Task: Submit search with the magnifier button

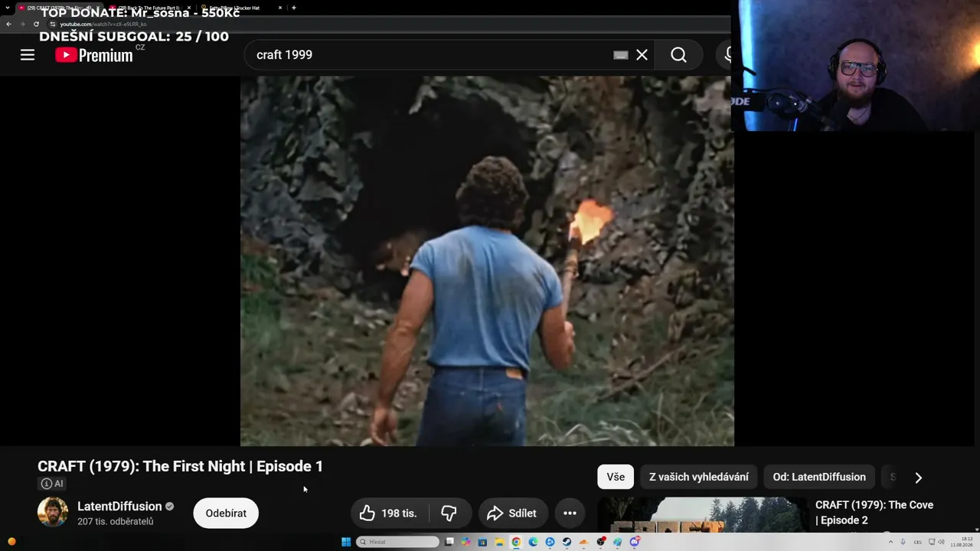Action: click(x=678, y=55)
